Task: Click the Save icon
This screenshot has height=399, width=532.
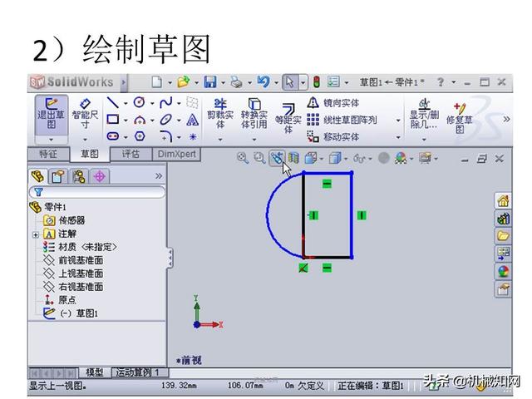Action: tap(210, 82)
